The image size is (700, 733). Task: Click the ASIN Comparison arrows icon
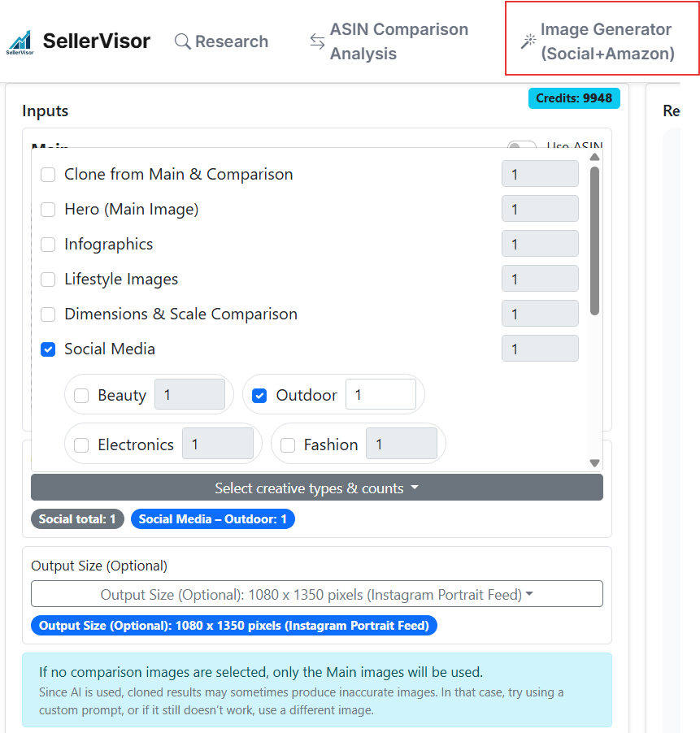point(317,41)
